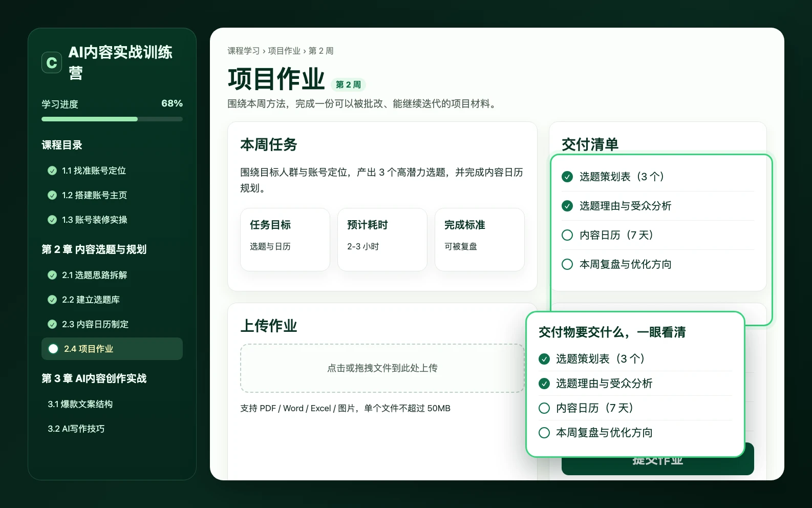Click the check icon beside 2.2 建立选题库
The height and width of the screenshot is (508, 812).
(52, 300)
